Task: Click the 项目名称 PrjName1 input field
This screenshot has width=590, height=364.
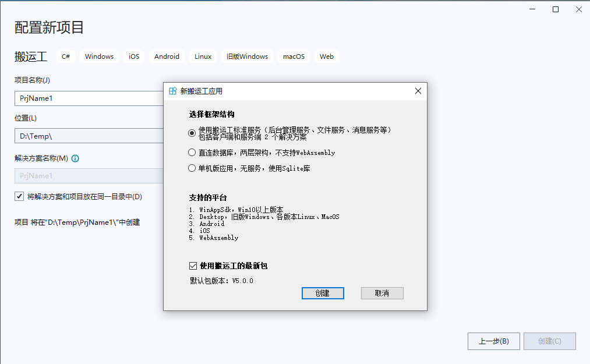Action: tap(89, 98)
